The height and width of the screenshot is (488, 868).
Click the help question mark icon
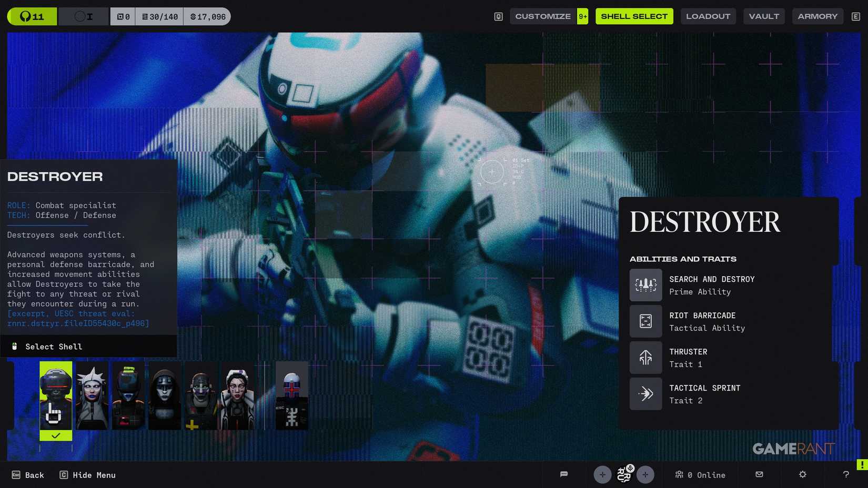pos(846,475)
